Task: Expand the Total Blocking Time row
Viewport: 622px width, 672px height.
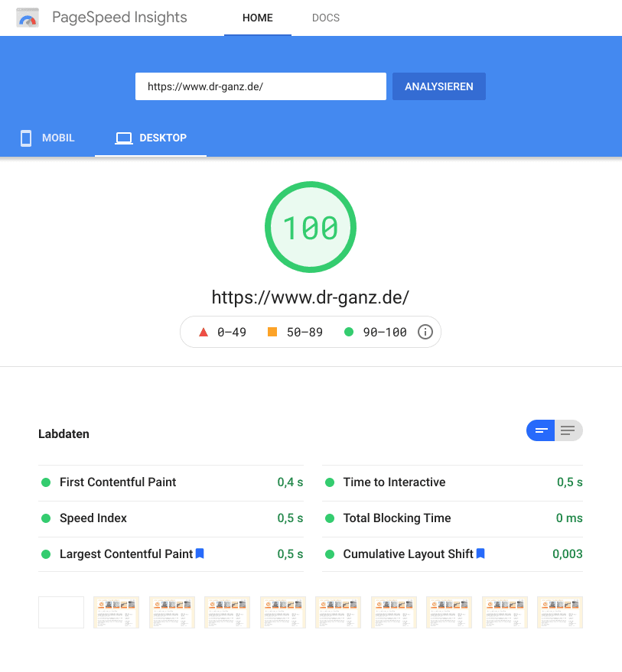Action: tap(396, 518)
